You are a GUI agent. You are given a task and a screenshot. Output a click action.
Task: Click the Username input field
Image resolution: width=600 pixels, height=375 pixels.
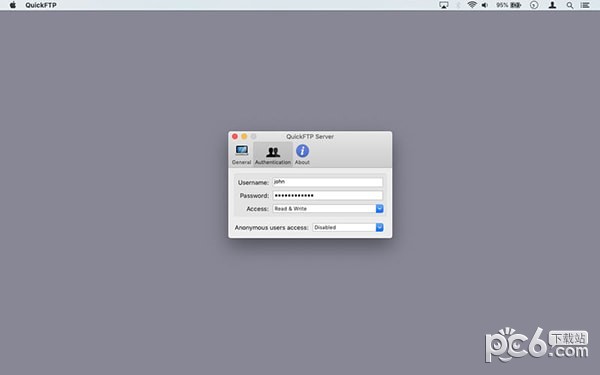point(328,182)
